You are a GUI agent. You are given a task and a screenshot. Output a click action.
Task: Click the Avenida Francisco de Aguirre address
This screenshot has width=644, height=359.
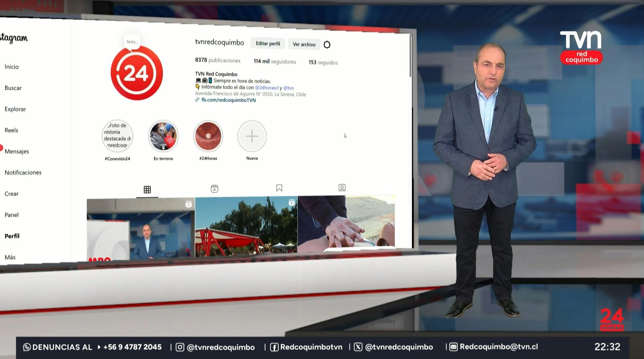(250, 94)
